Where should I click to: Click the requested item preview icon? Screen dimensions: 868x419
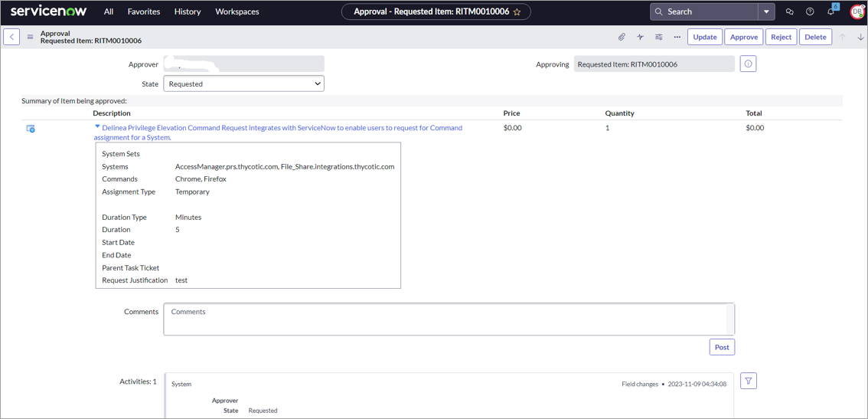tap(31, 129)
